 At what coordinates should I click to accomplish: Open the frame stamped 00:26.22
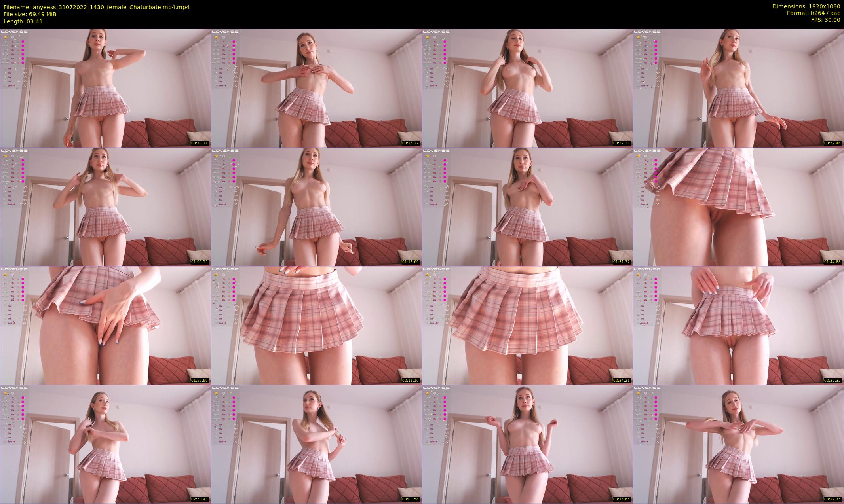tap(316, 88)
